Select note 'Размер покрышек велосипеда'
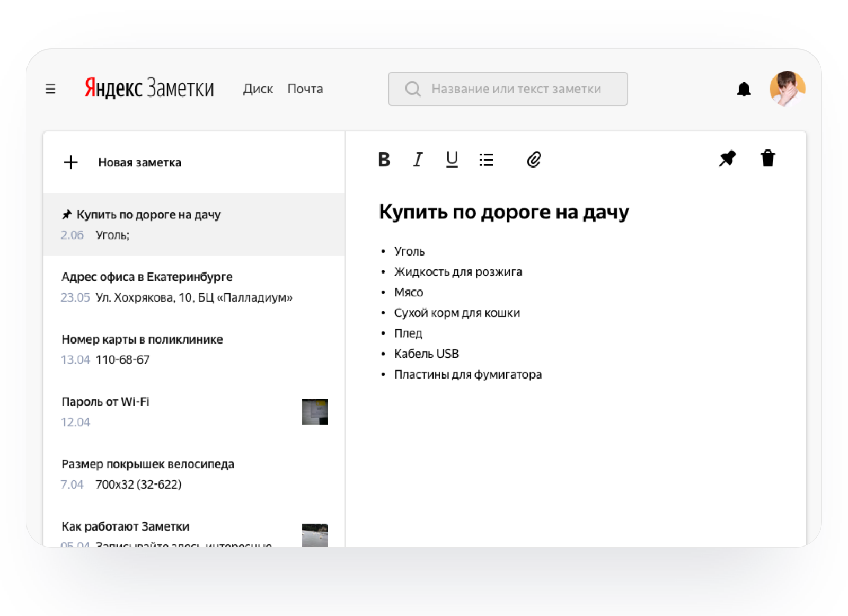This screenshot has width=848, height=616. (148, 464)
